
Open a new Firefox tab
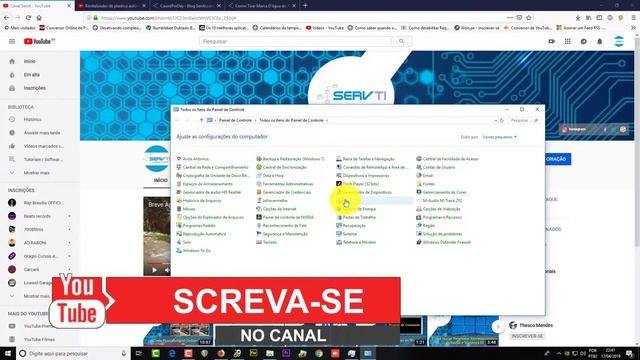tap(305, 6)
